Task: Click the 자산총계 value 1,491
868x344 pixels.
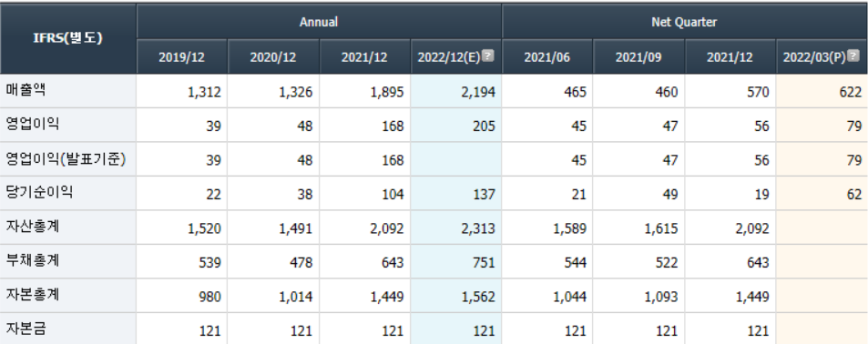Action: [296, 228]
